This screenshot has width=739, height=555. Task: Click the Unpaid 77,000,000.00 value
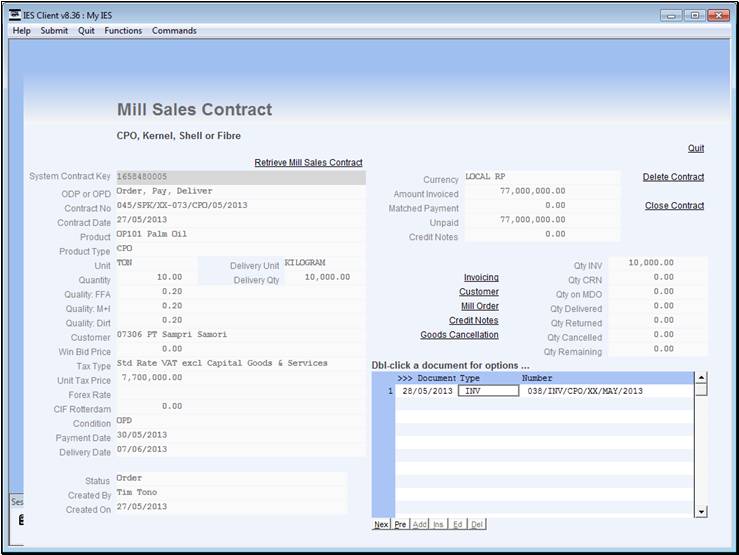tap(533, 220)
